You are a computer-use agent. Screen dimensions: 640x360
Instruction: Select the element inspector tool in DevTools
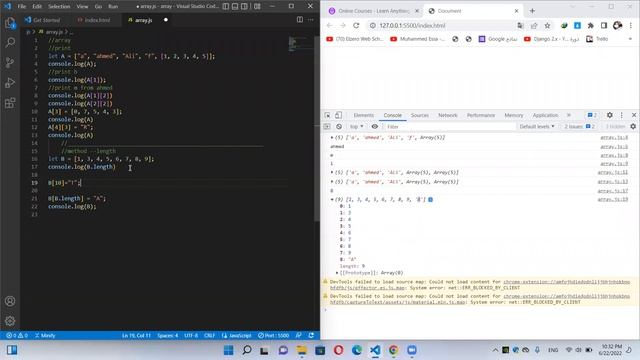pos(327,115)
